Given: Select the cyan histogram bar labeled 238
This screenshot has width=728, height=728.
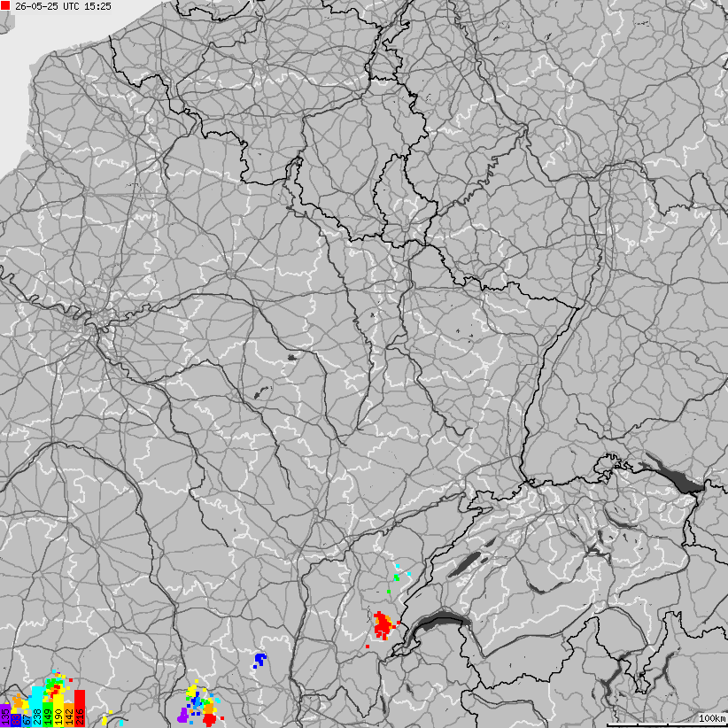Looking at the screenshot, I should click(37, 707).
